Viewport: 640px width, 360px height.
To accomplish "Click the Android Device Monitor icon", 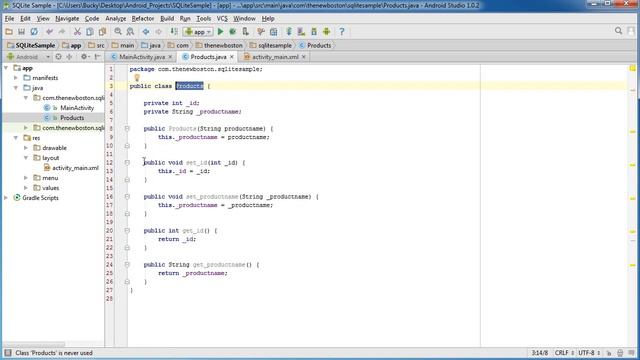I will pyautogui.click(x=327, y=31).
